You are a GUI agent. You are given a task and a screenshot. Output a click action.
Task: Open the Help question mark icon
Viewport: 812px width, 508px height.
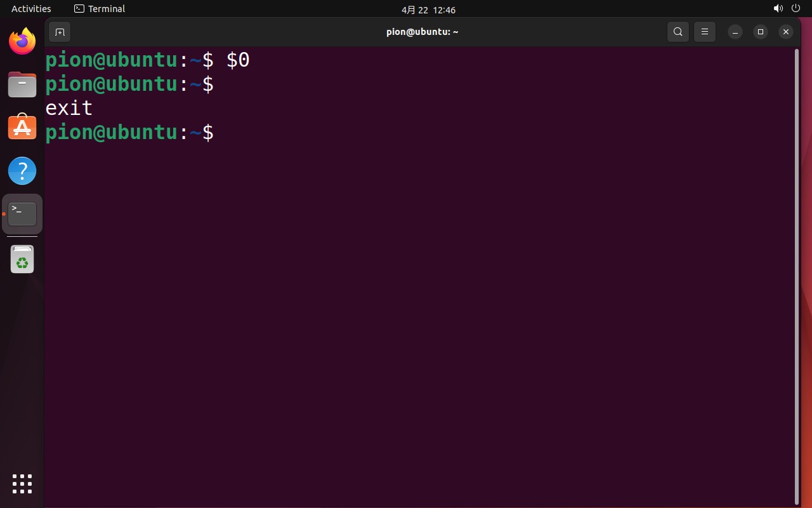click(x=22, y=171)
